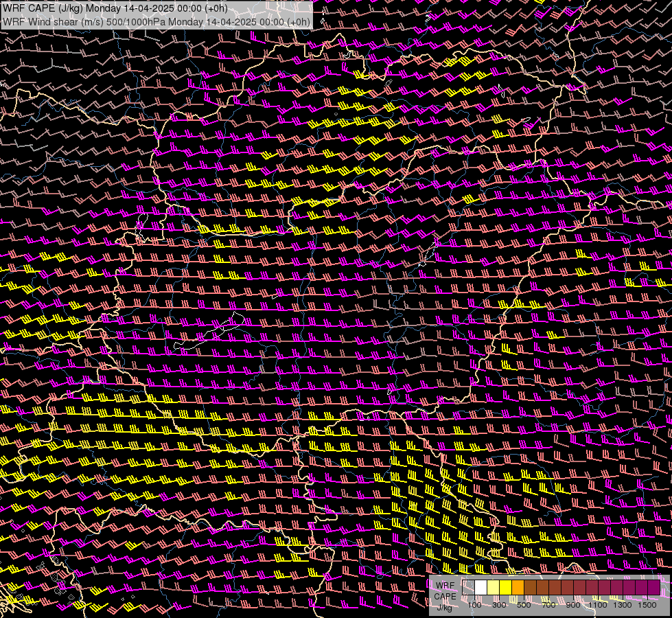Viewport: 672px width, 618px height.
Task: Select the transparent first legend swatch
Action: (x=468, y=588)
